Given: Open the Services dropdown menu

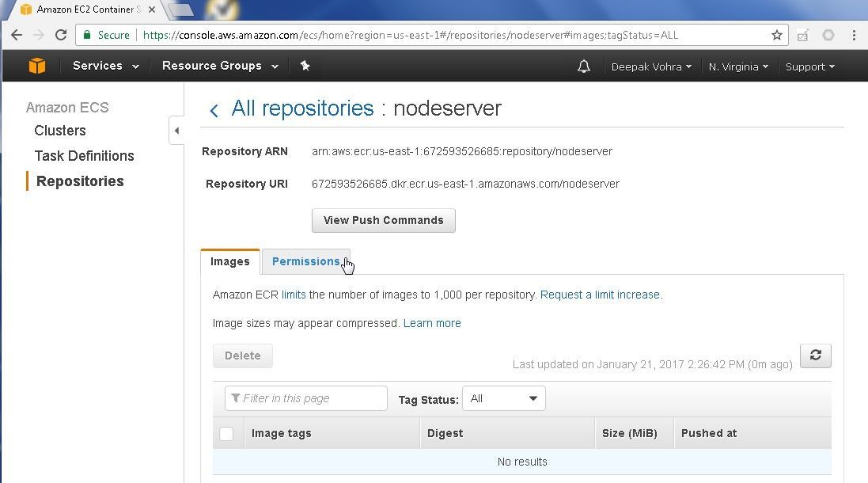Looking at the screenshot, I should [106, 66].
